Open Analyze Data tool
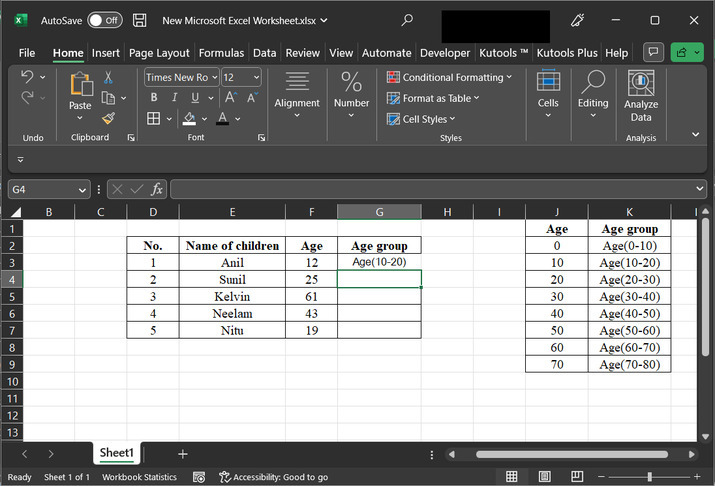This screenshot has height=486, width=715. [641, 97]
